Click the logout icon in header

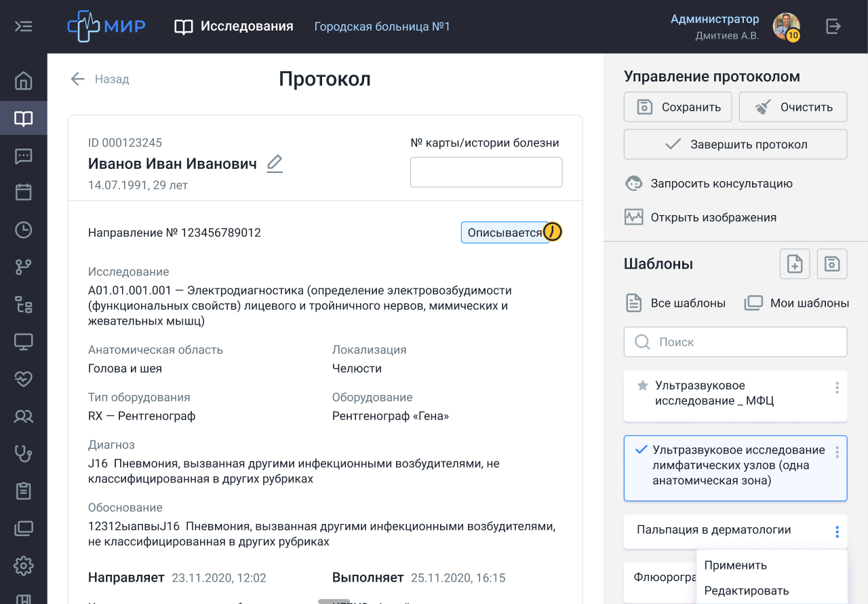click(x=833, y=26)
